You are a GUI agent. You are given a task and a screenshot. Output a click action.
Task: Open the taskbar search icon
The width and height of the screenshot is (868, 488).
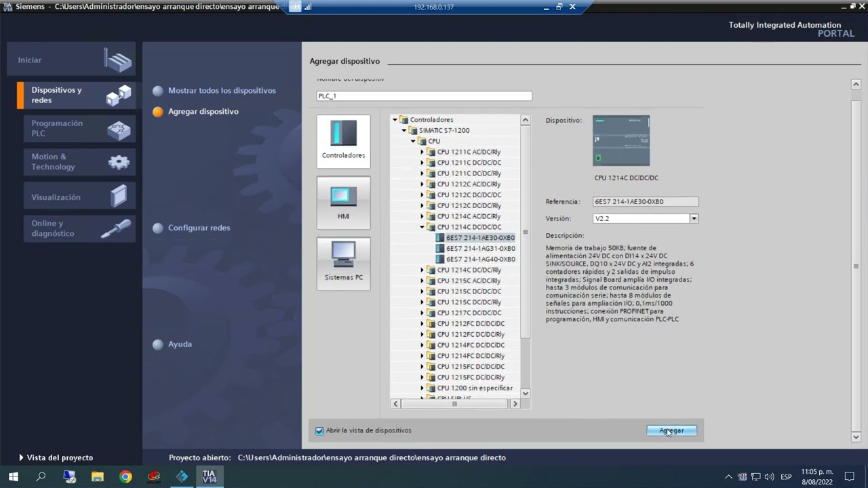(41, 476)
